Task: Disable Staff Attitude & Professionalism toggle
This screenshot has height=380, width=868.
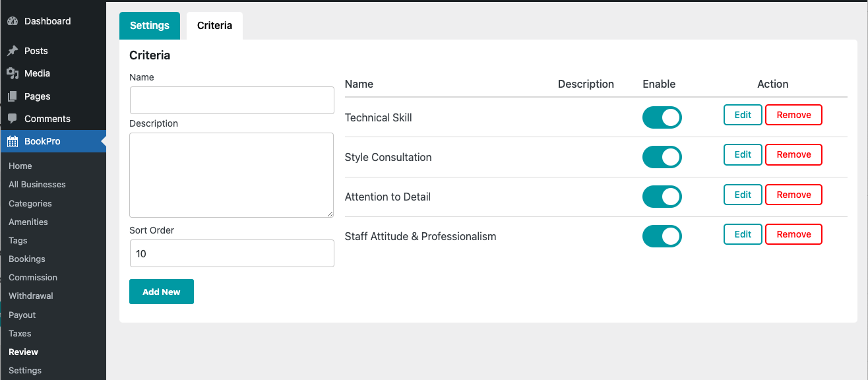Action: pos(662,236)
